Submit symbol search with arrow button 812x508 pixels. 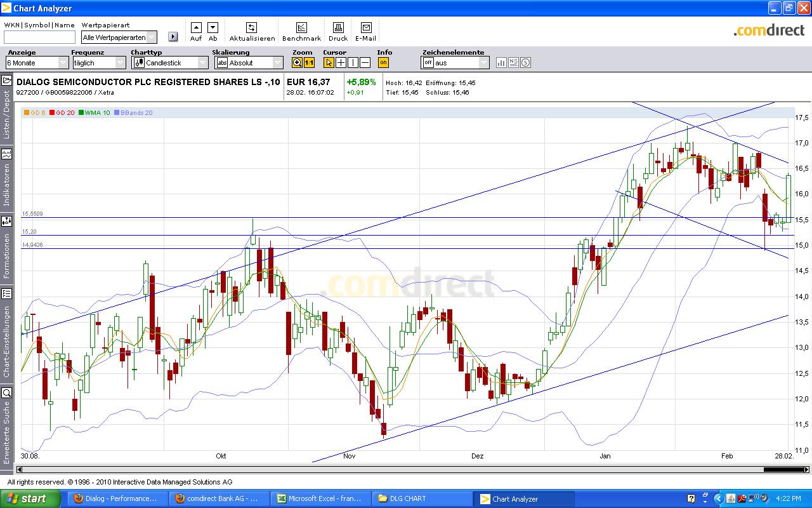coord(173,37)
